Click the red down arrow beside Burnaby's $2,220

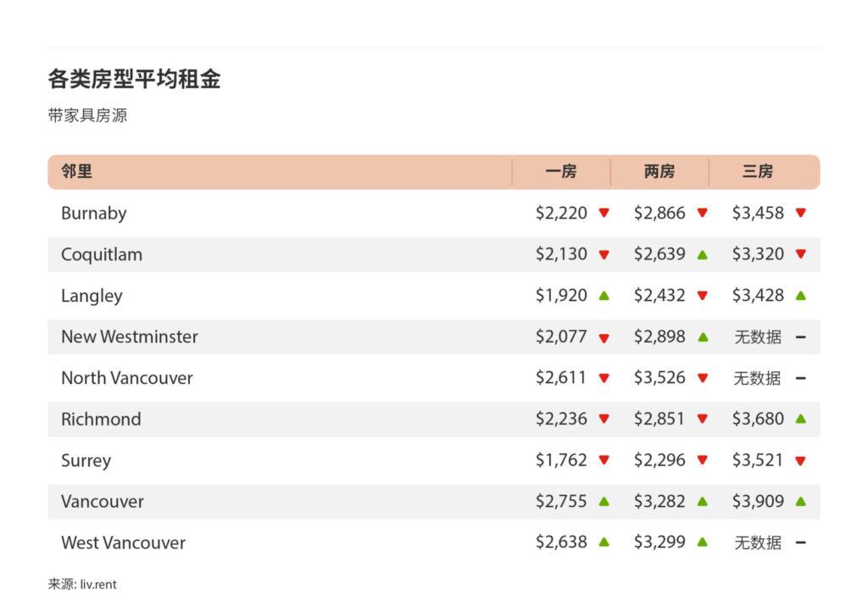click(x=604, y=214)
